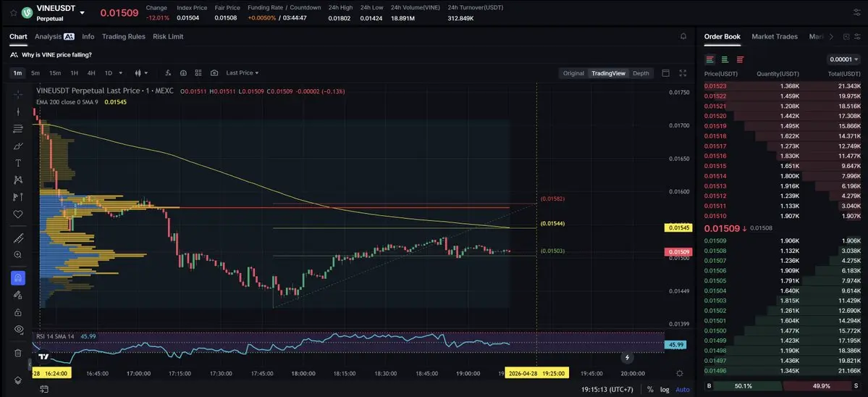Image resolution: width=868 pixels, height=397 pixels.
Task: Open the Last Price dropdown
Action: pyautogui.click(x=243, y=72)
